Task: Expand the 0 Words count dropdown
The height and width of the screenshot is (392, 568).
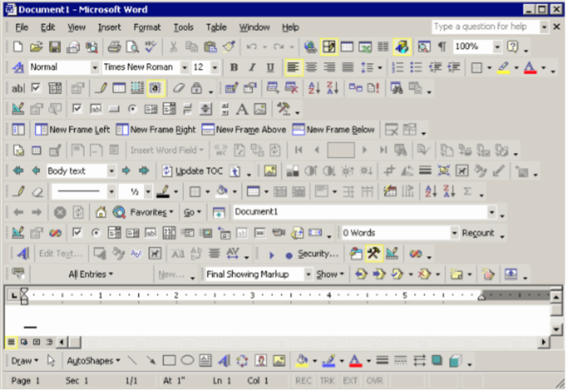Action: tap(454, 233)
